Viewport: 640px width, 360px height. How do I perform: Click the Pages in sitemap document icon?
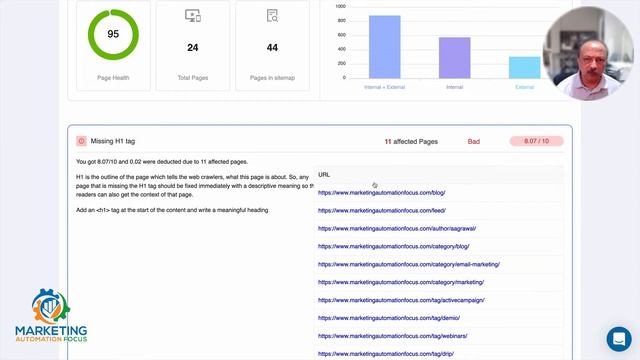point(272,16)
